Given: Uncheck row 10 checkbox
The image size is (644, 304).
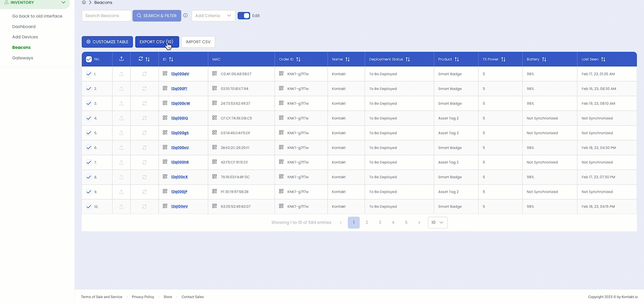Looking at the screenshot, I should tap(89, 207).
